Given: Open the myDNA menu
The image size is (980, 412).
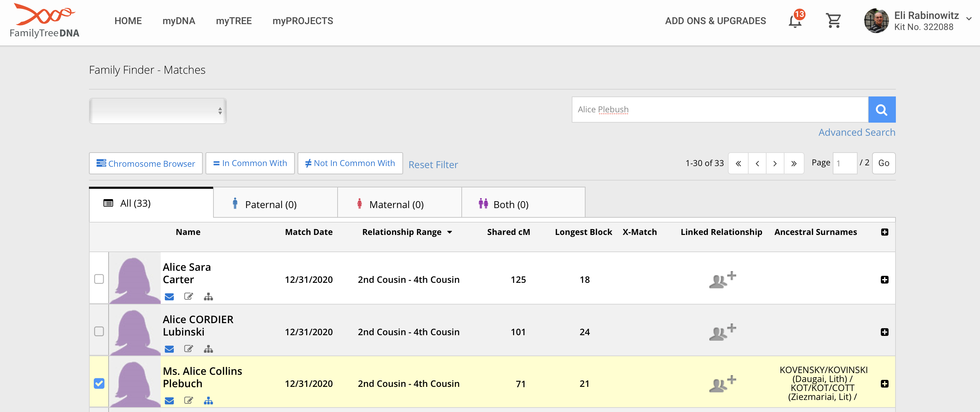Looking at the screenshot, I should tap(178, 21).
